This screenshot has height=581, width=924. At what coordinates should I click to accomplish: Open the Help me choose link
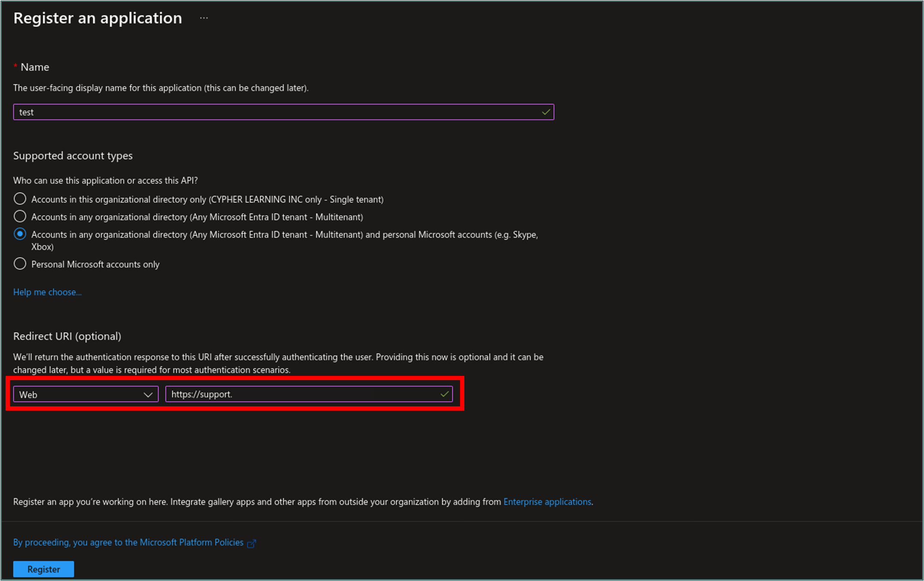point(47,292)
